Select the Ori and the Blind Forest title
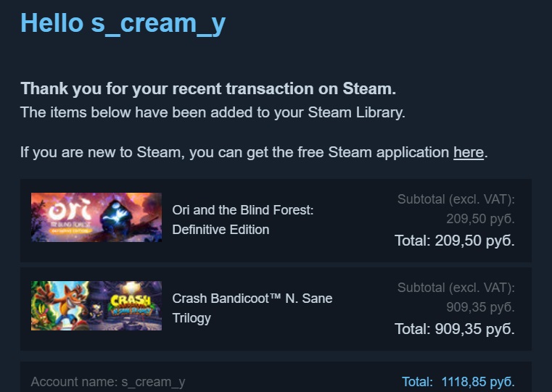 (242, 210)
